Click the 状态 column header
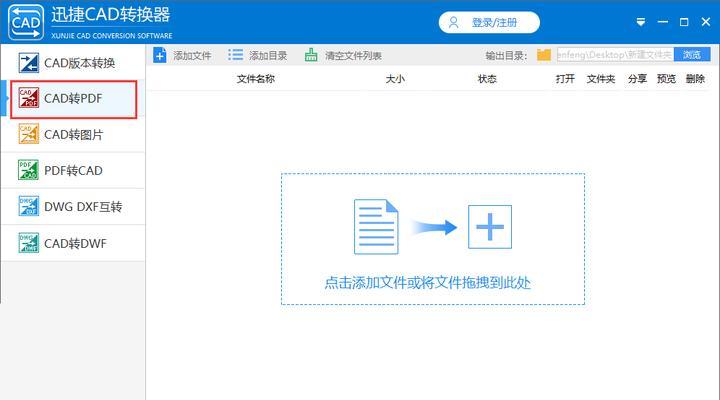720x400 pixels. tap(487, 79)
